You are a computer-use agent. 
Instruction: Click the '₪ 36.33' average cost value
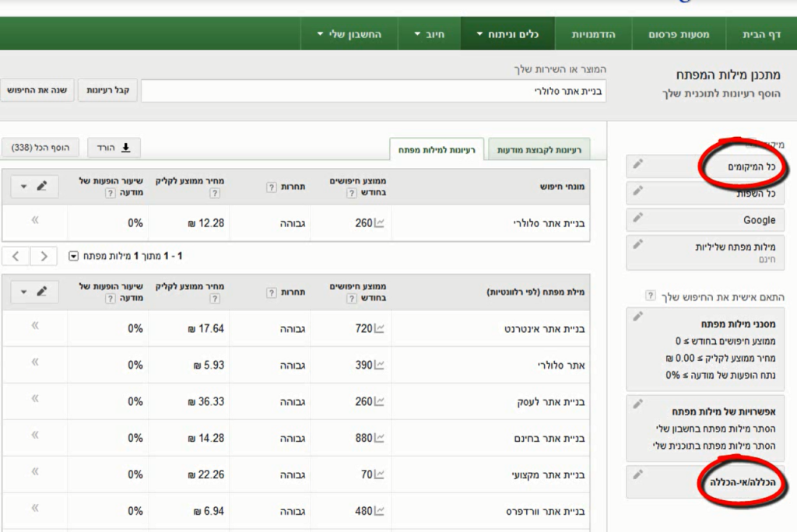(x=205, y=402)
